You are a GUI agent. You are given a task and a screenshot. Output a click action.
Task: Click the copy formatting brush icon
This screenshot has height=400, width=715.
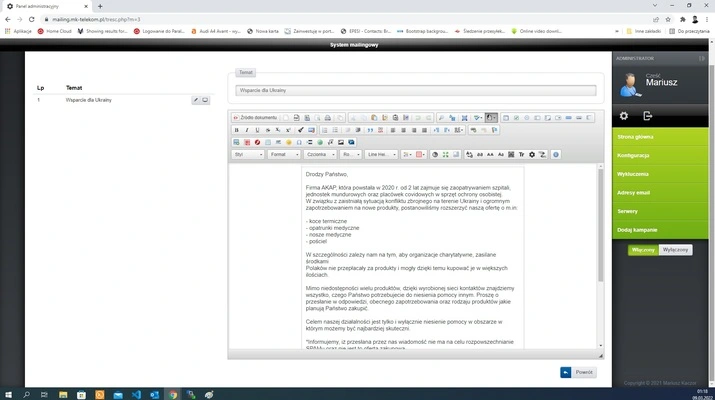tap(301, 130)
